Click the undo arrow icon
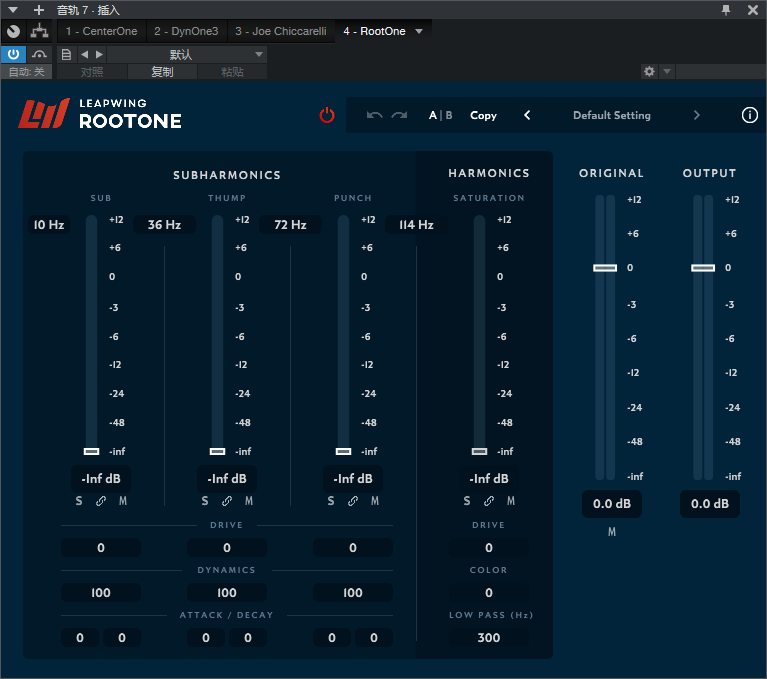The height and width of the screenshot is (679, 767). (x=374, y=115)
